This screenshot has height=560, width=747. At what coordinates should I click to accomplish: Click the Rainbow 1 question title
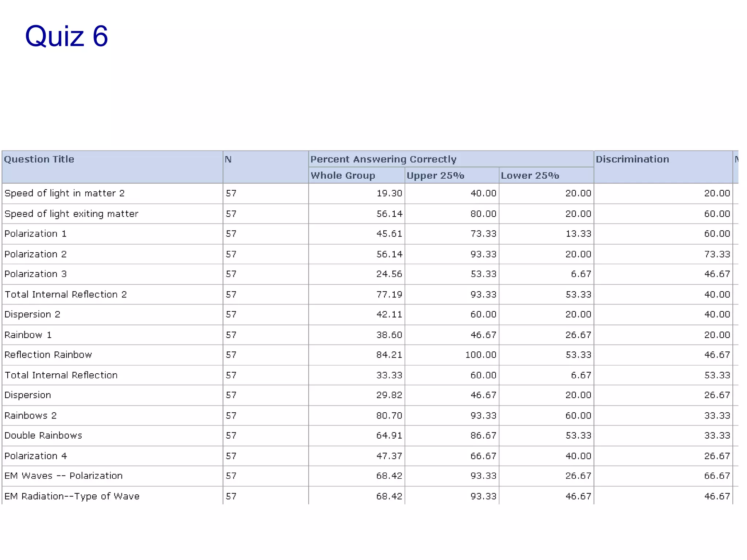pyautogui.click(x=28, y=335)
